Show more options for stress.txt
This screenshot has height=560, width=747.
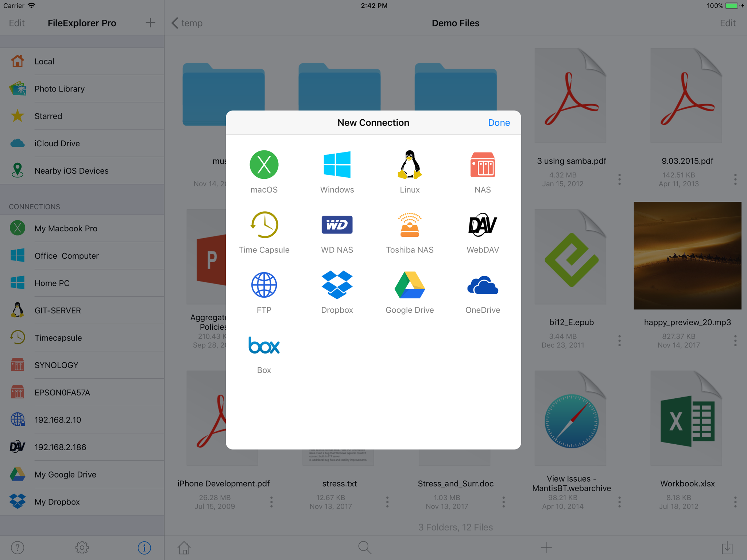(387, 502)
